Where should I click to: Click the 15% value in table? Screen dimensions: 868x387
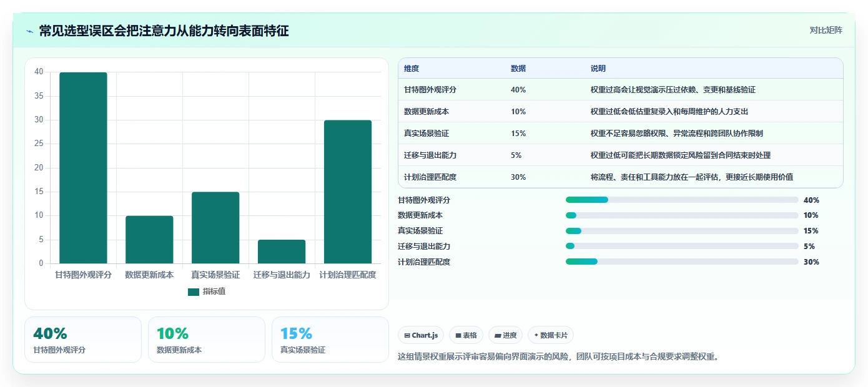518,134
